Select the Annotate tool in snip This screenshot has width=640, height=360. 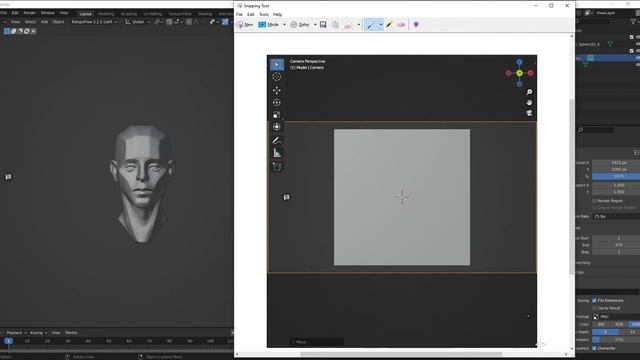pos(277,140)
